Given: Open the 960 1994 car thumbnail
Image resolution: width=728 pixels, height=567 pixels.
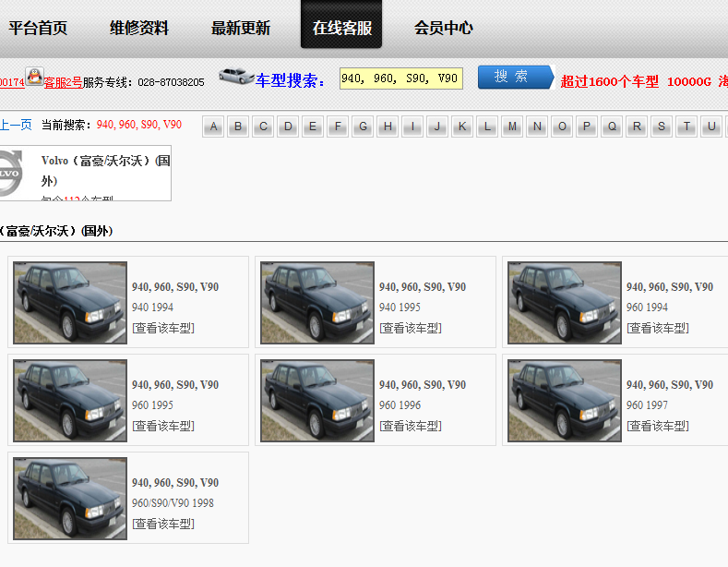Looking at the screenshot, I should click(565, 303).
